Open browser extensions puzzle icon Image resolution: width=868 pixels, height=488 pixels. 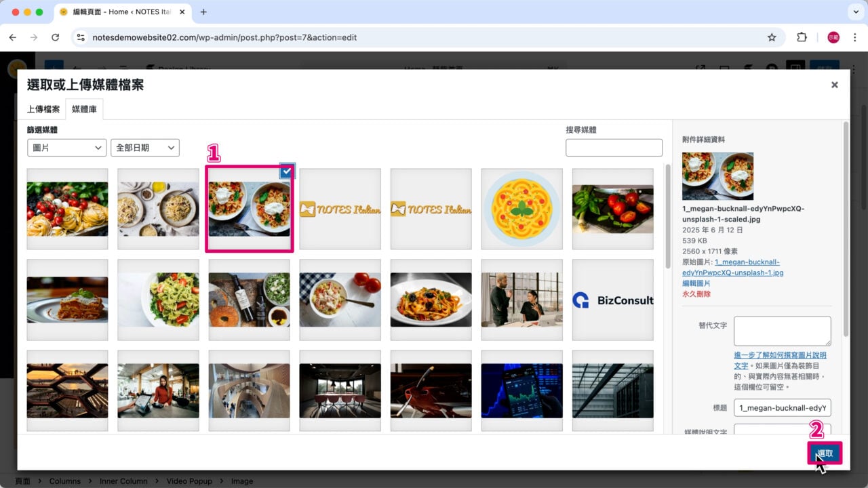[802, 37]
